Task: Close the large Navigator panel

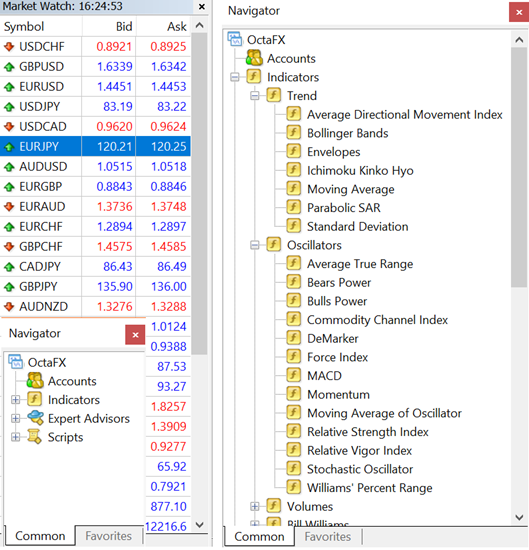Action: [x=519, y=12]
